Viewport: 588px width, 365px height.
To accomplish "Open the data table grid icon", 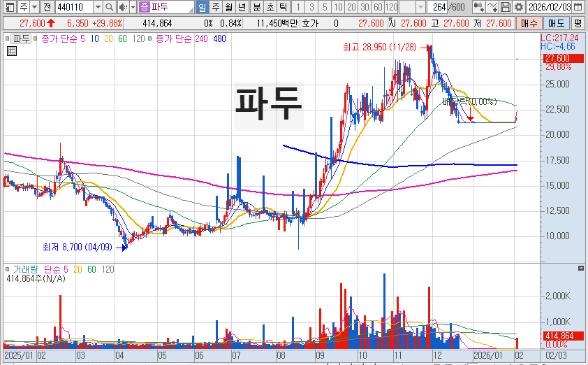I will (12, 51).
